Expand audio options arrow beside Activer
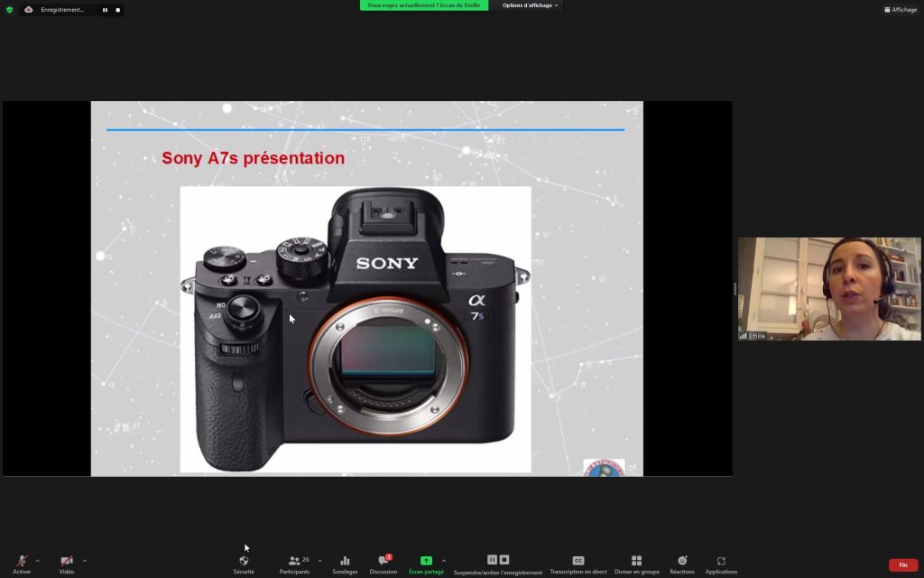 pyautogui.click(x=37, y=560)
